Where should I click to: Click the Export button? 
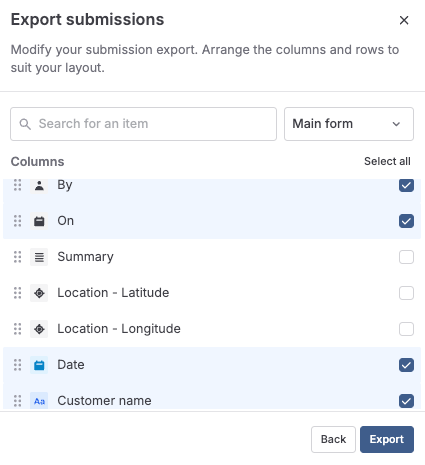point(387,439)
